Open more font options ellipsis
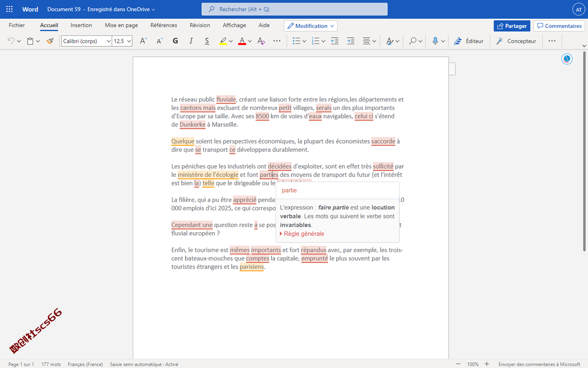Image resolution: width=588 pixels, height=368 pixels. (x=277, y=41)
